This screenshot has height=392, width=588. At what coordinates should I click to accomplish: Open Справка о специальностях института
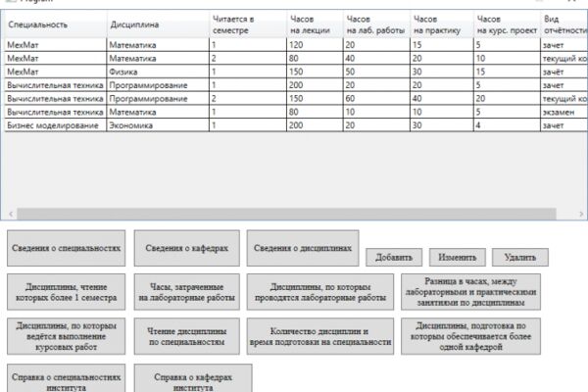[x=66, y=378]
